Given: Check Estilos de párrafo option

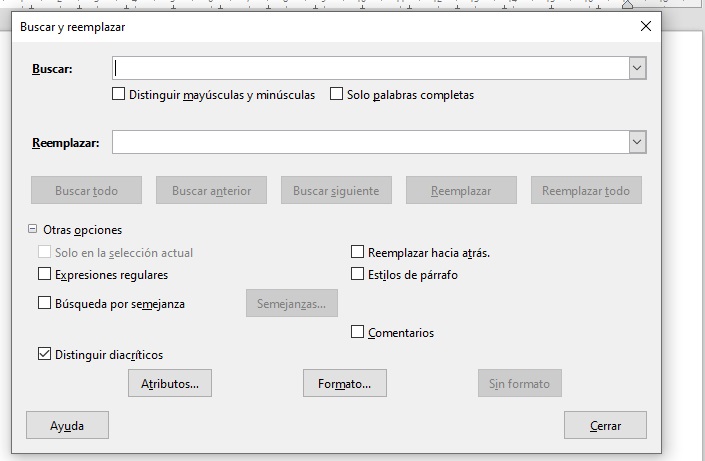Looking at the screenshot, I should 357,274.
